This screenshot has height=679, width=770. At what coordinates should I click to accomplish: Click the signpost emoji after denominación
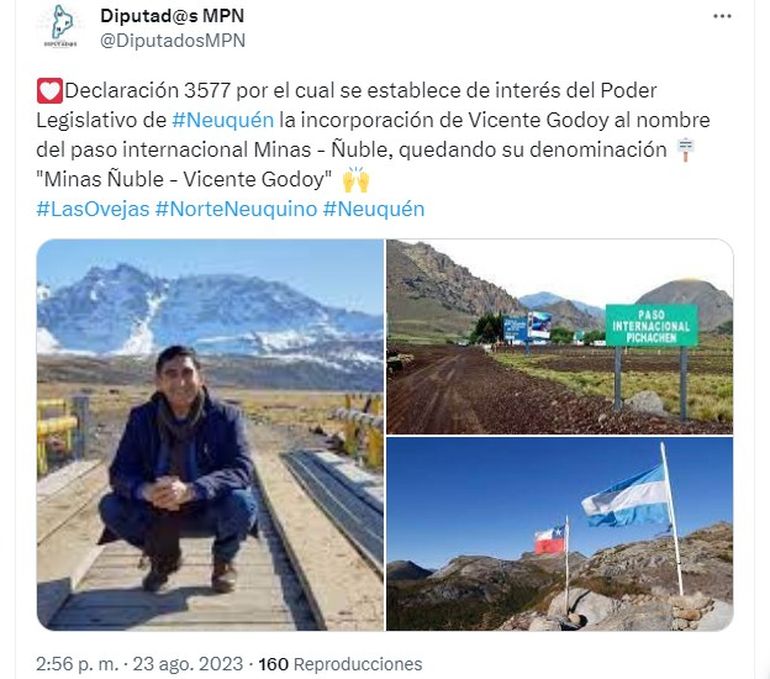point(685,150)
